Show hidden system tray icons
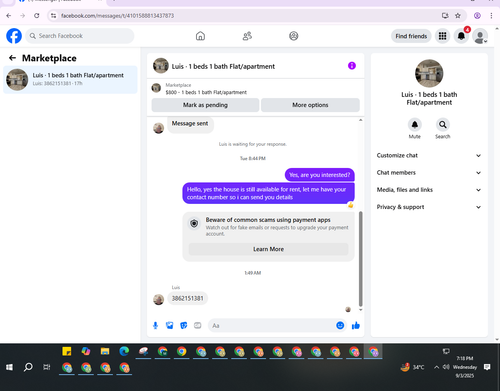 pos(436,367)
